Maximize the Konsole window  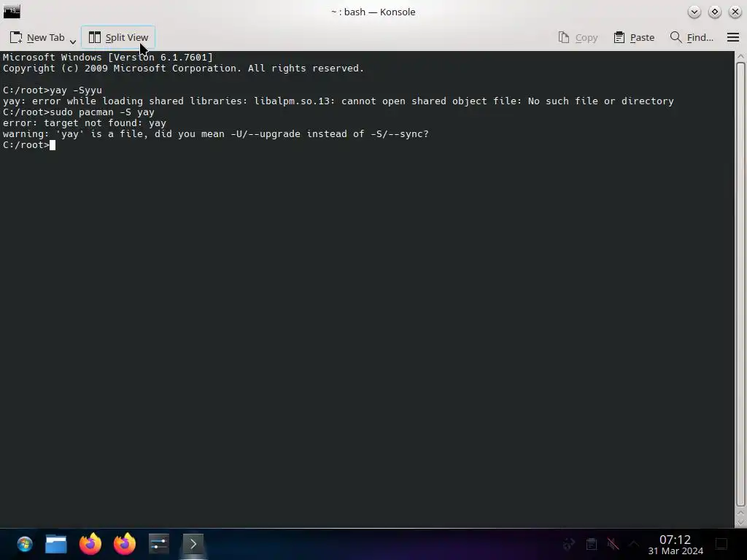tap(715, 12)
